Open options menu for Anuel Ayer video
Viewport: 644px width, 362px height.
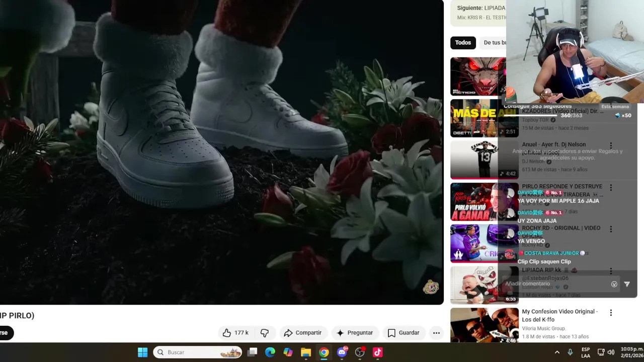click(x=611, y=146)
